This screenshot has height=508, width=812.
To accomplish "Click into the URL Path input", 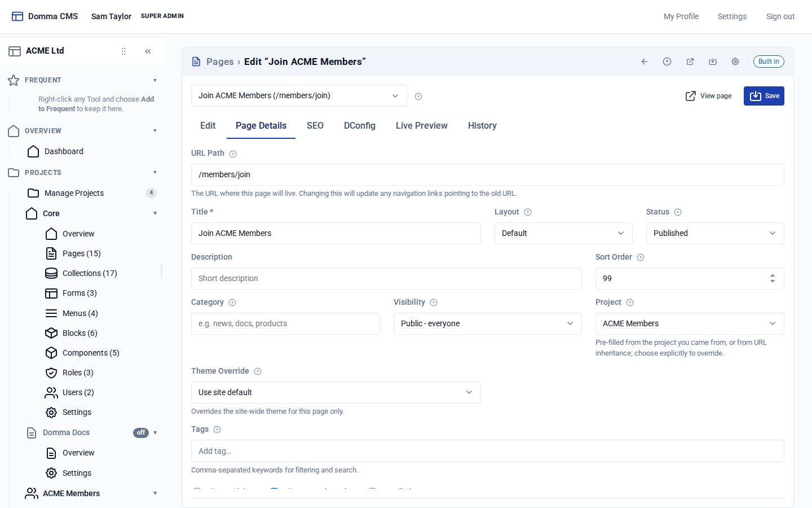I will (x=488, y=174).
